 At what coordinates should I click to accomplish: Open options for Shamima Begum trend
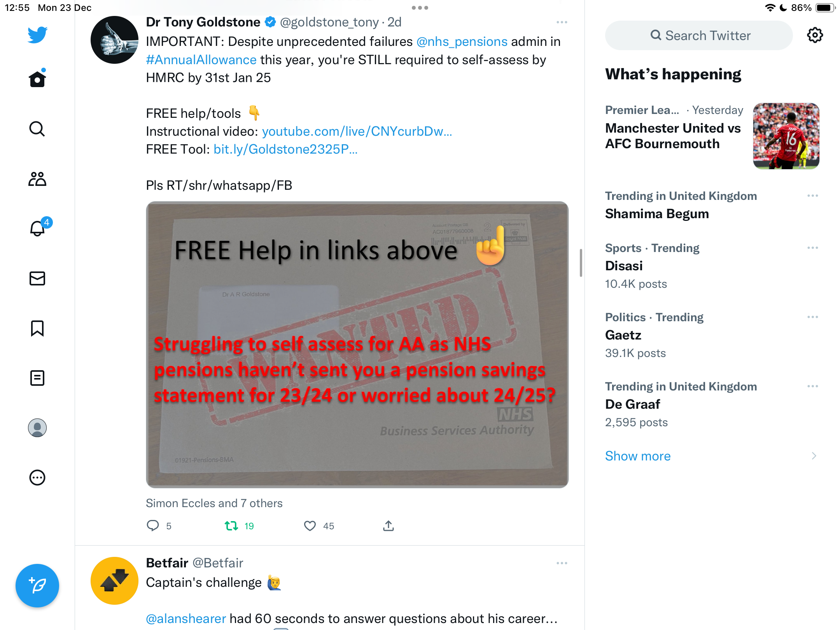tap(813, 196)
